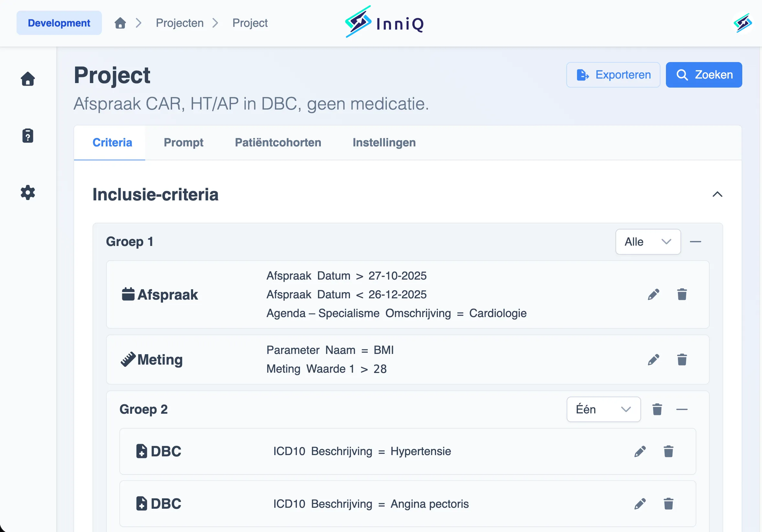This screenshot has width=762, height=532.
Task: Open the Één dropdown for Groep 2
Action: 604,409
